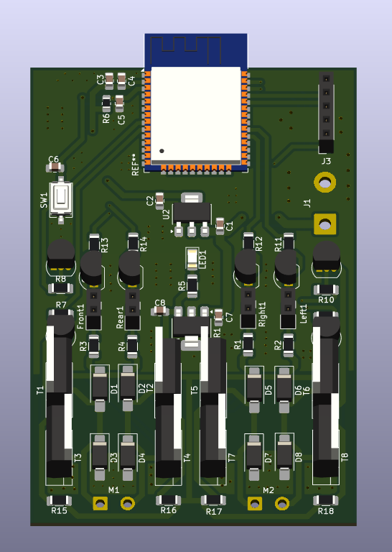Click the T4 silkscreen label
The height and width of the screenshot is (552, 392).
(187, 457)
